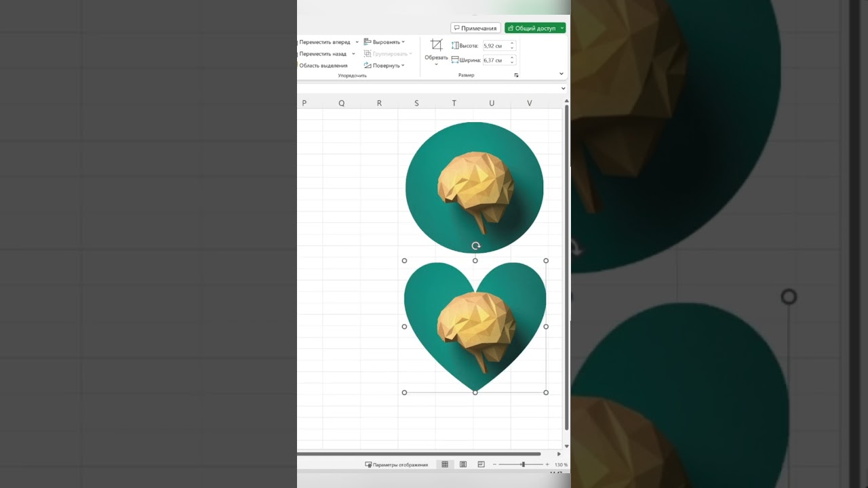Select column T header
The height and width of the screenshot is (488, 868).
click(x=454, y=103)
